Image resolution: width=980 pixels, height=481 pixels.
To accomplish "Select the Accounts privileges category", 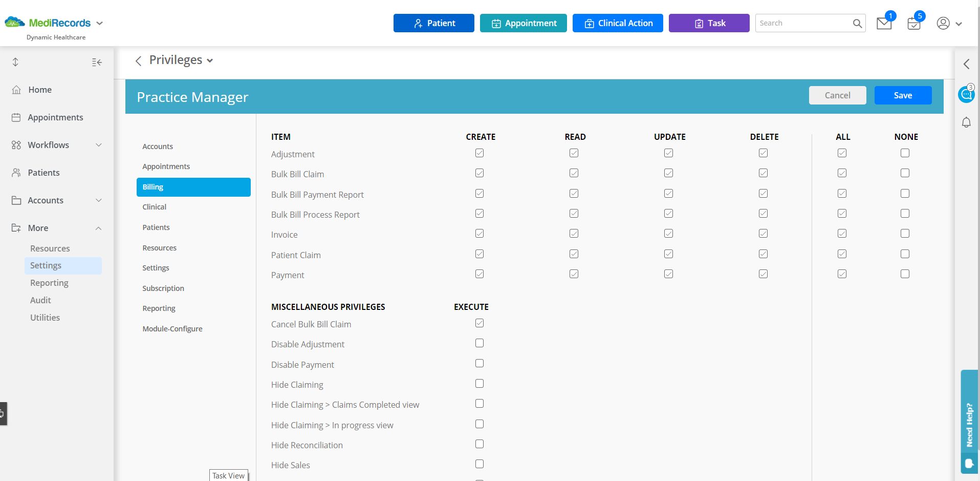I will pyautogui.click(x=158, y=147).
